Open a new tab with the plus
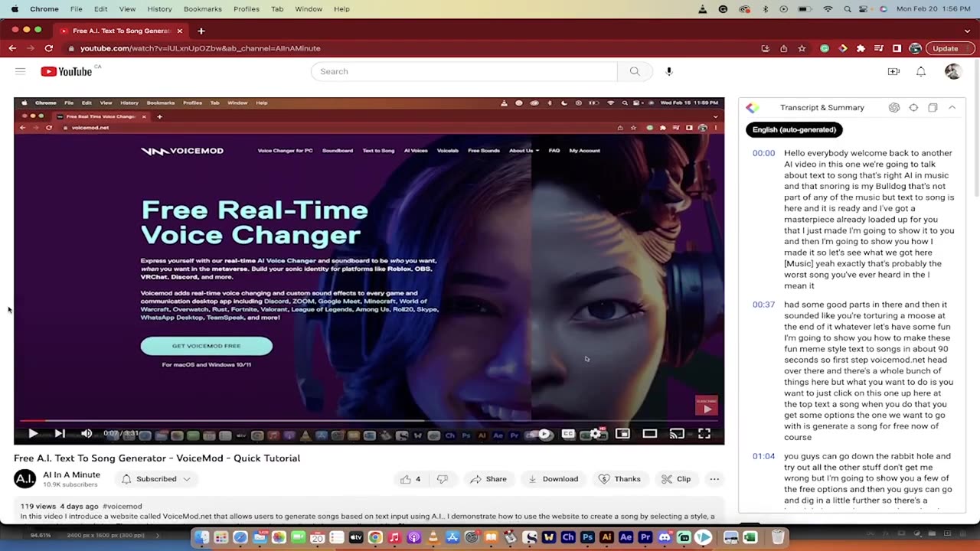980x551 pixels. click(x=201, y=31)
